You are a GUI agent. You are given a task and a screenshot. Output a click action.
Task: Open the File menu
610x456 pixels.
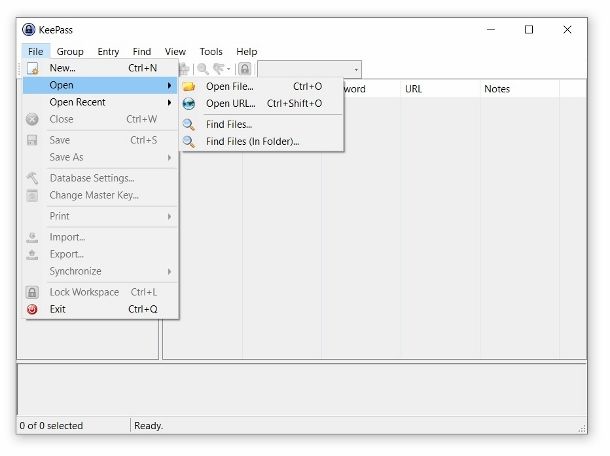pyautogui.click(x=35, y=52)
